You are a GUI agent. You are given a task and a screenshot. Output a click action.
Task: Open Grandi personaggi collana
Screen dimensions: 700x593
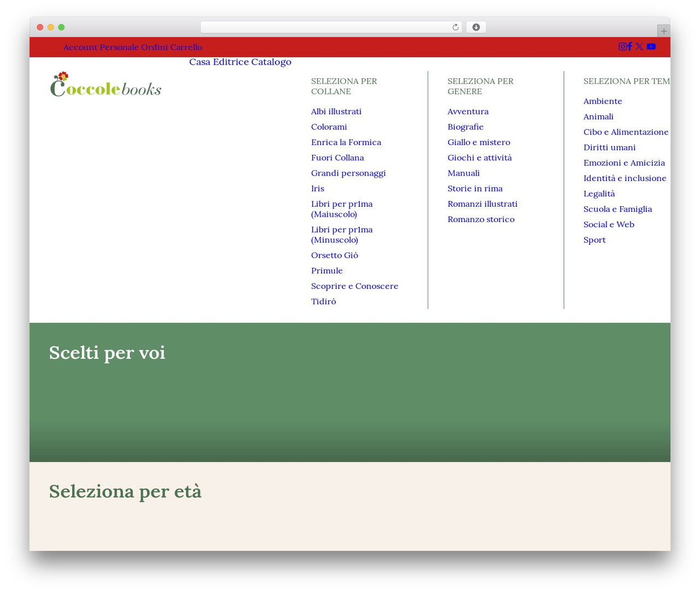pyautogui.click(x=348, y=173)
